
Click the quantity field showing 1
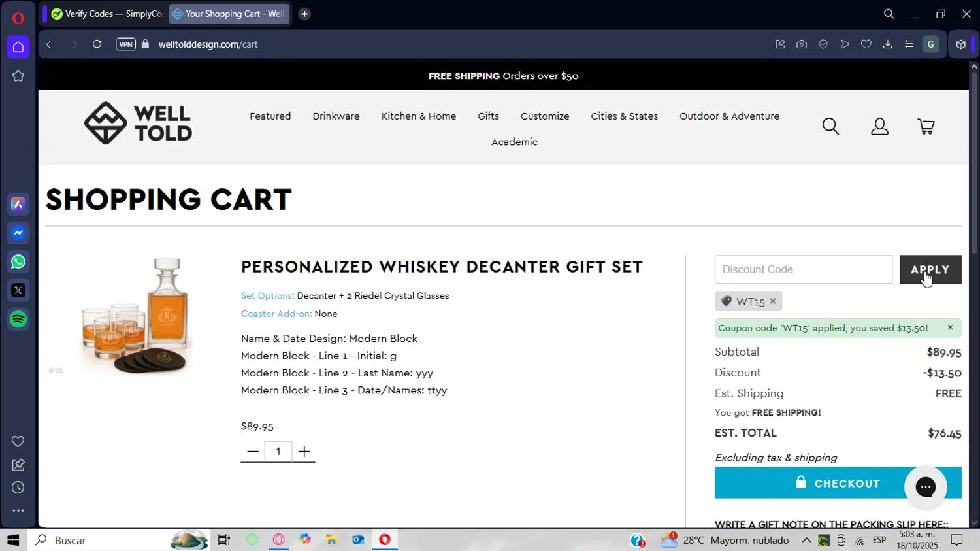(278, 452)
